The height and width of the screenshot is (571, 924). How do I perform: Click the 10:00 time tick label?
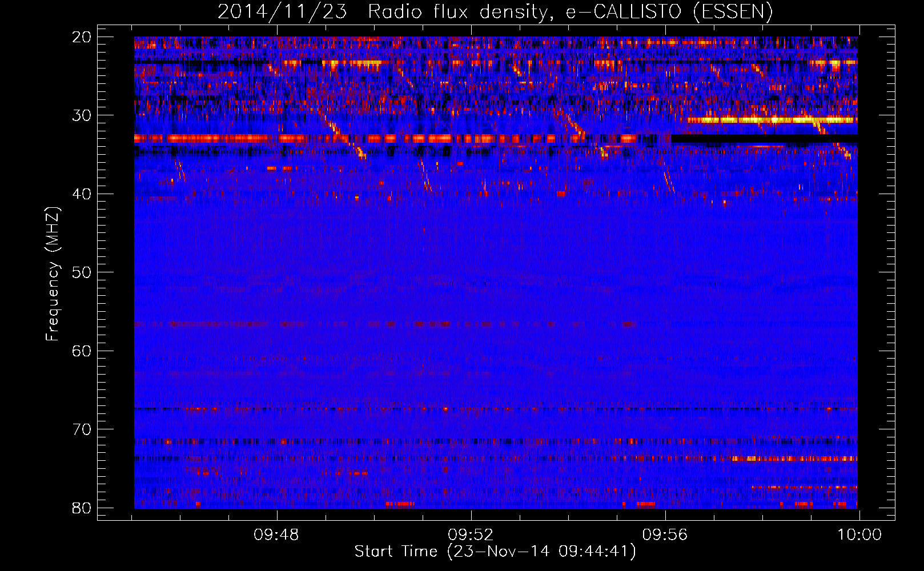[859, 535]
